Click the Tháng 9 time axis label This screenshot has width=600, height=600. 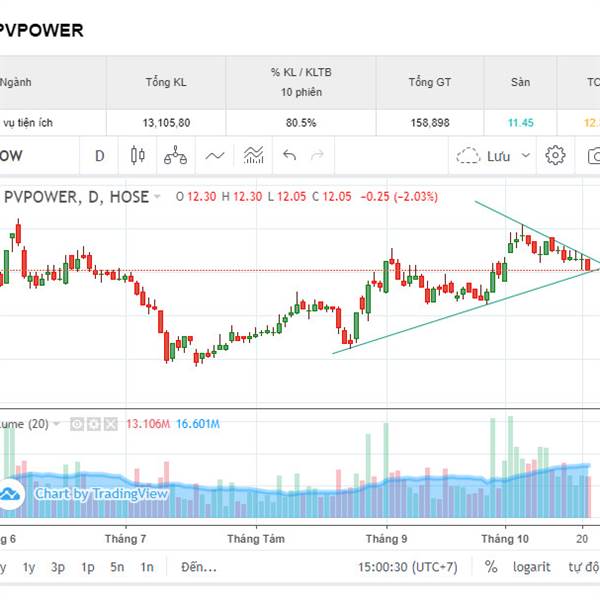(x=386, y=539)
